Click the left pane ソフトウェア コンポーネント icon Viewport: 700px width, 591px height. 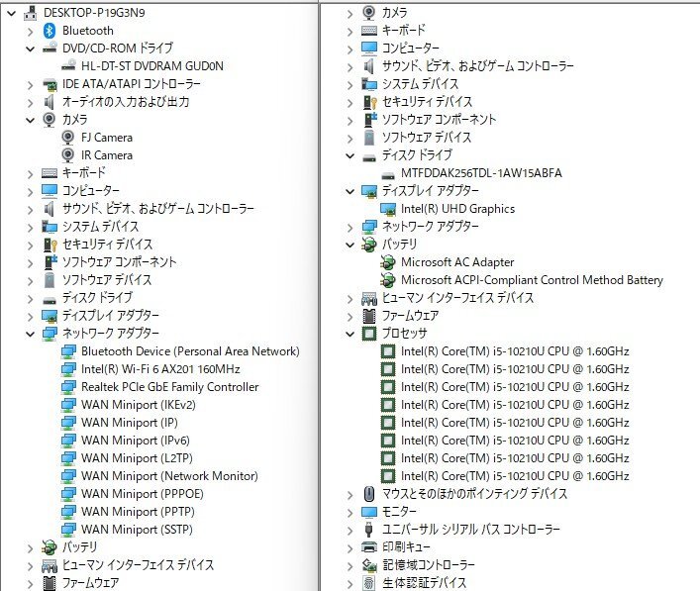(50, 262)
